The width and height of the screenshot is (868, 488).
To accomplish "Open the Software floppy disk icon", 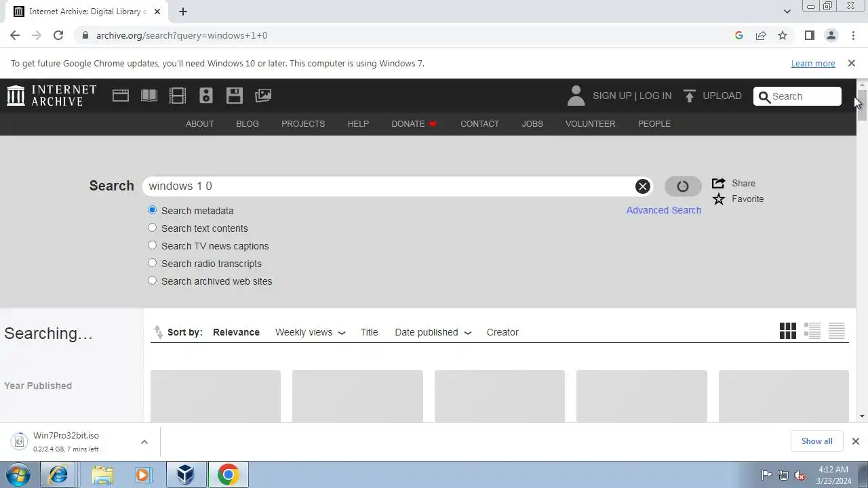I will 235,96.
